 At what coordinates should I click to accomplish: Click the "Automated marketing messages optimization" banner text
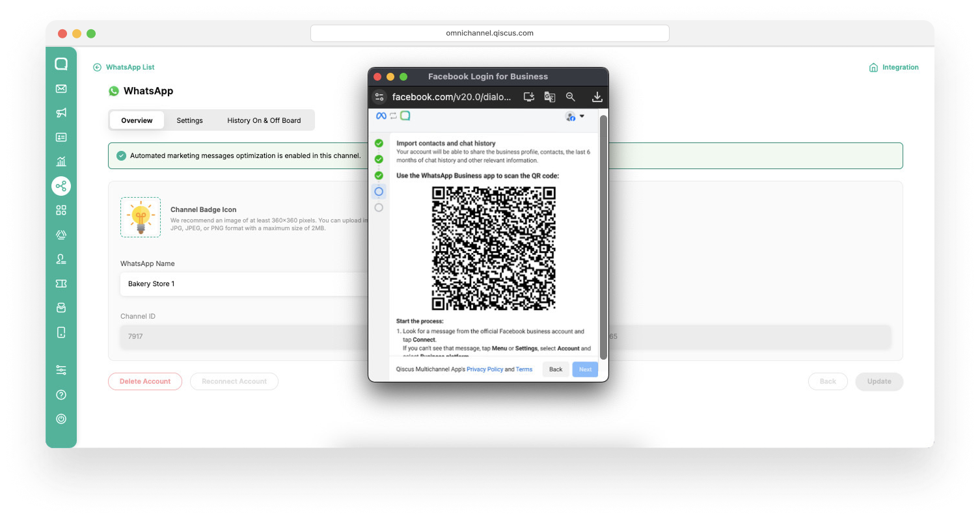245,155
